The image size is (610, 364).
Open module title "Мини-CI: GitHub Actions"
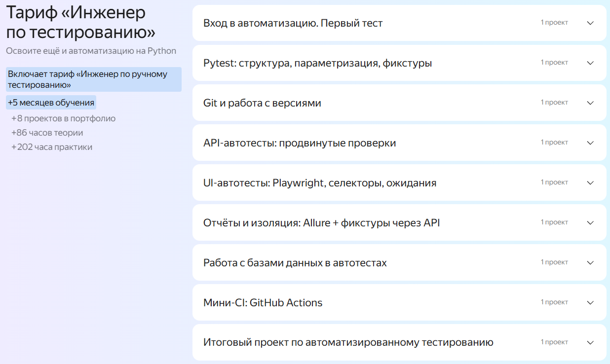pyautogui.click(x=263, y=303)
